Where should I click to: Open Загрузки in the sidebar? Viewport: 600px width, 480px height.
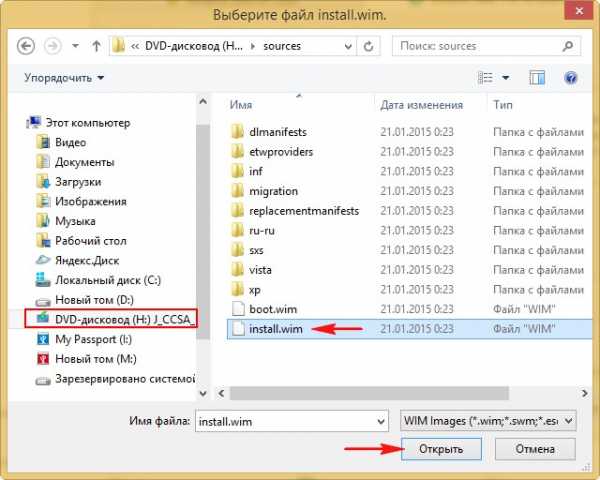coord(69,182)
